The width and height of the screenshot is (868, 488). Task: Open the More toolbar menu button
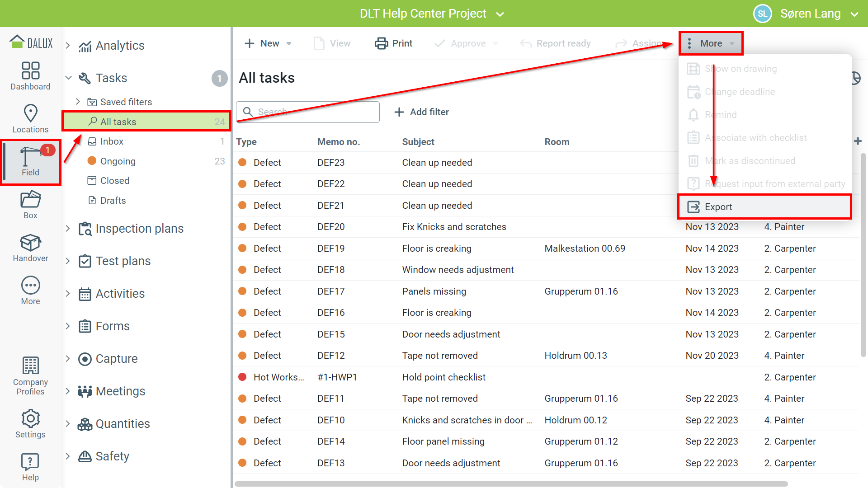tap(711, 43)
